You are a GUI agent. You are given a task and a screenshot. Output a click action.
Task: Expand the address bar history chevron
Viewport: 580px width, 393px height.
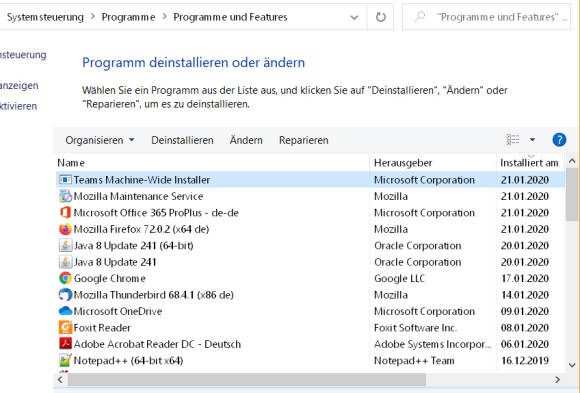(354, 17)
